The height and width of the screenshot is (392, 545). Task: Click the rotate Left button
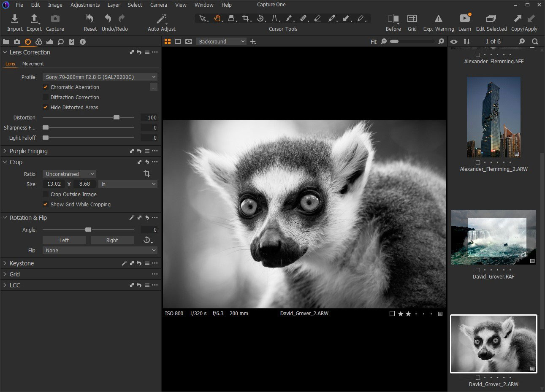point(64,240)
